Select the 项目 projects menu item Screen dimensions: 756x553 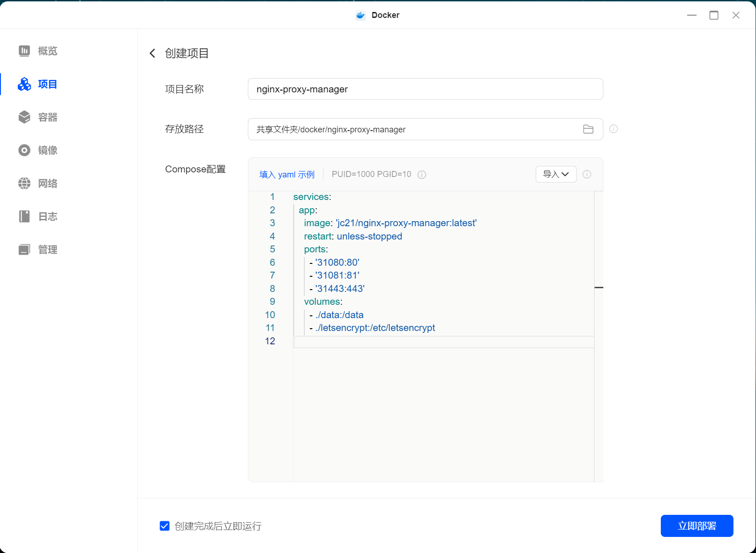point(47,84)
